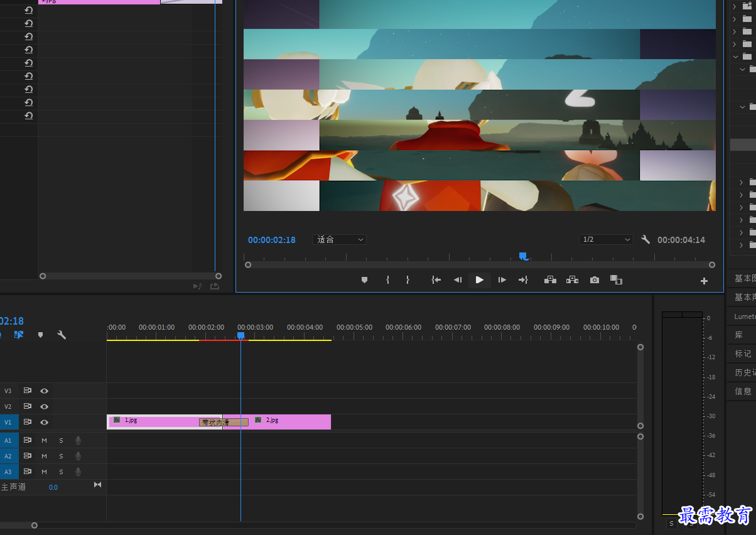Toggle V1 track output eye
This screenshot has height=535, width=756.
coord(45,422)
